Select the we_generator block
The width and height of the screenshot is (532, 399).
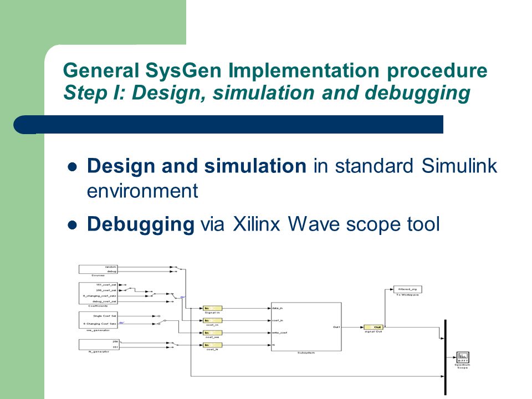pos(99,320)
